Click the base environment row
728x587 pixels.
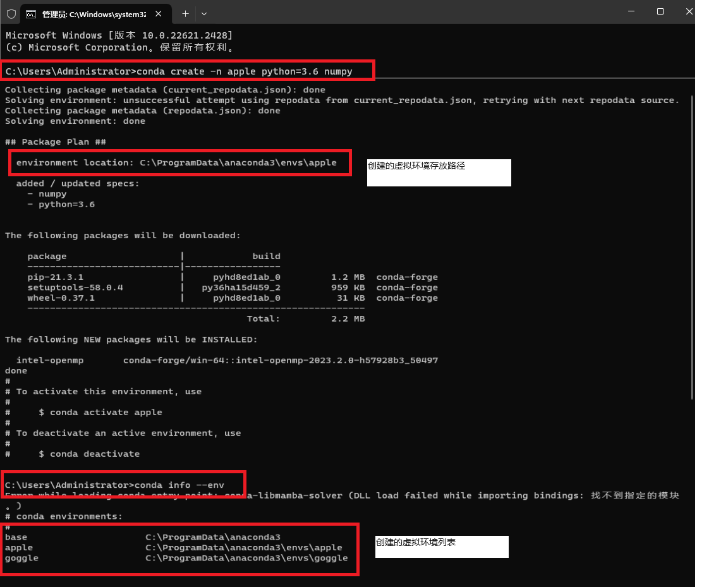143,537
